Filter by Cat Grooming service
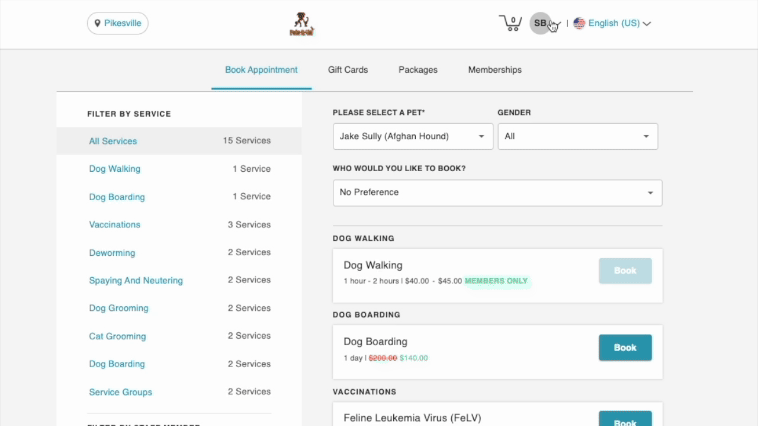Viewport: 758px width, 426px height. 117,336
